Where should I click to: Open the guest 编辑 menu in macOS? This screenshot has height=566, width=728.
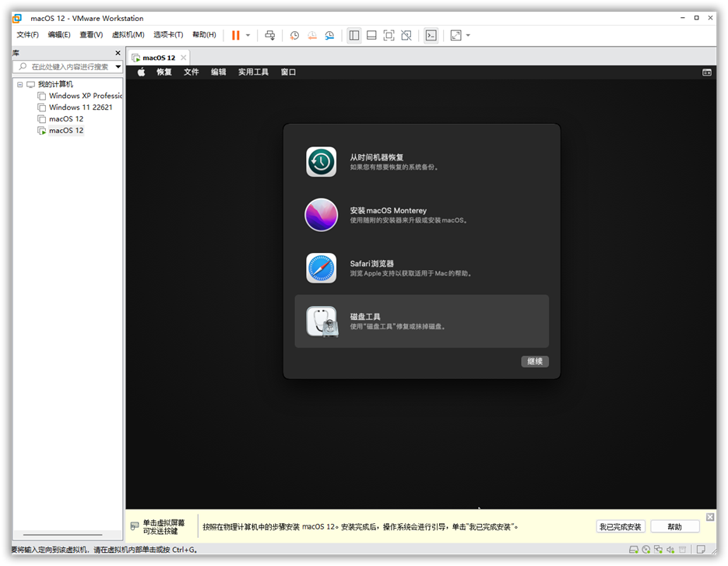218,72
